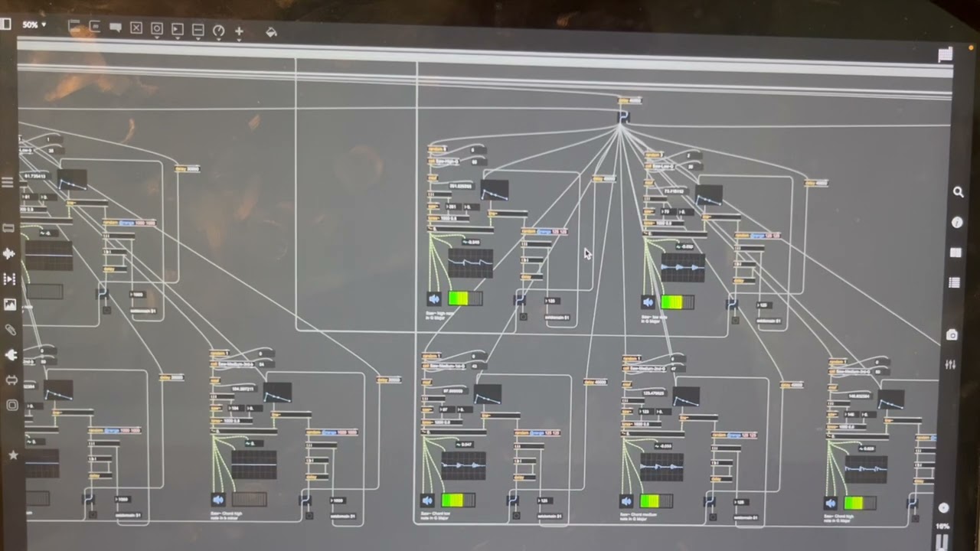The width and height of the screenshot is (980, 551).
Task: Open the magnifier search in right sidebar
Action: click(x=958, y=192)
